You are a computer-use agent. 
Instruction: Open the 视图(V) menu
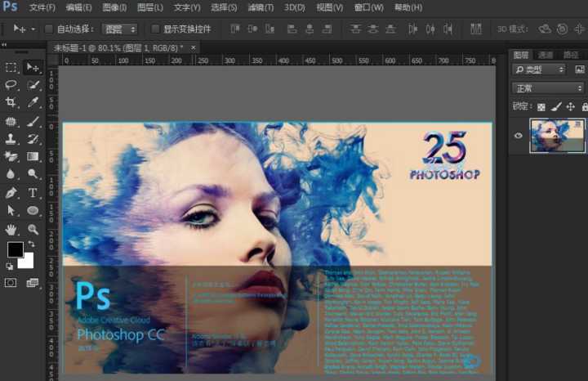point(330,7)
